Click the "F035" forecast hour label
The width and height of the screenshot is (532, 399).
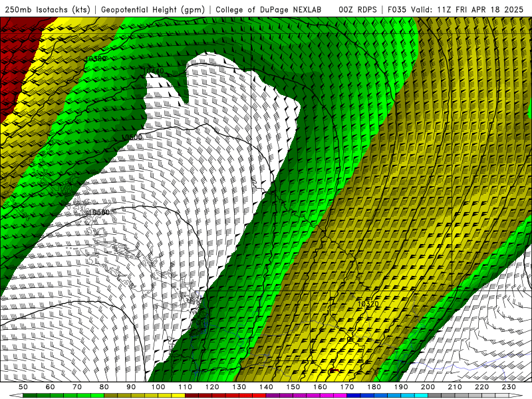pyautogui.click(x=397, y=9)
